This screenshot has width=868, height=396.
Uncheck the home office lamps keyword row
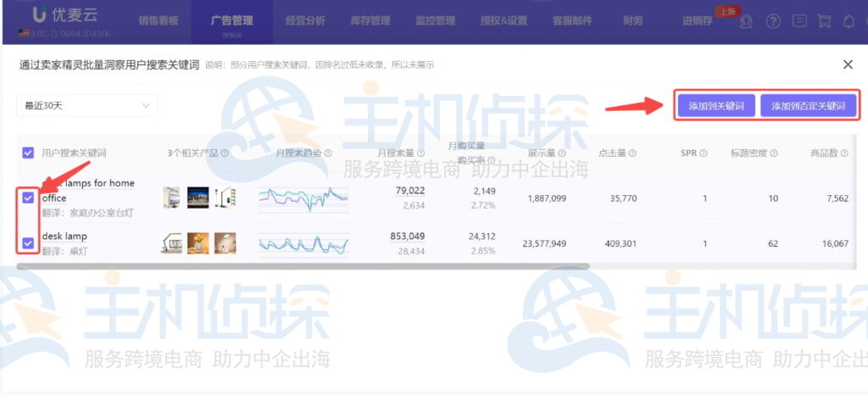[28, 198]
